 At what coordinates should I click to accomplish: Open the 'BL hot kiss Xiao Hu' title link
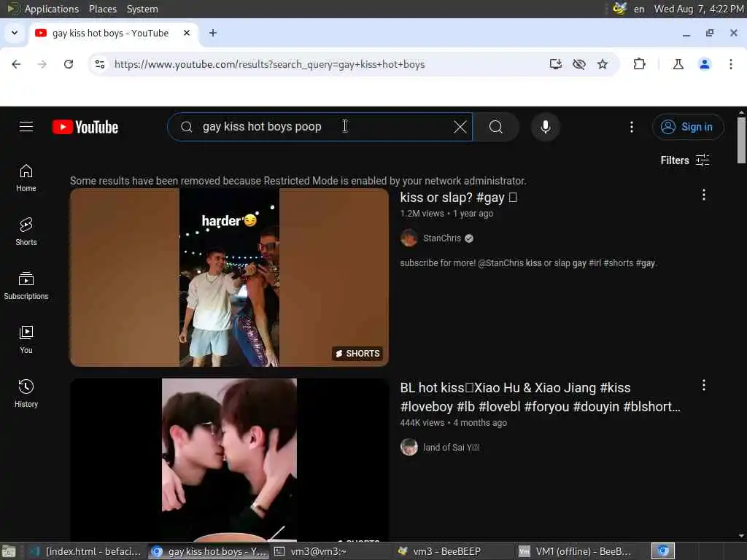pyautogui.click(x=541, y=397)
